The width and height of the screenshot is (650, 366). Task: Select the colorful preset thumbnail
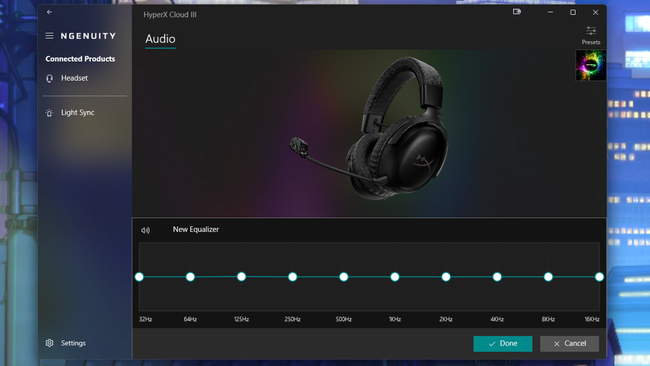(x=591, y=65)
